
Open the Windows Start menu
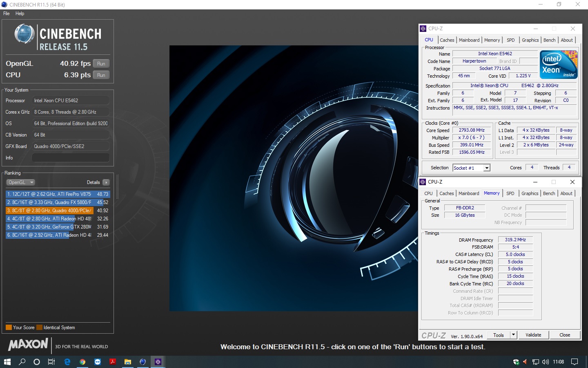coord(7,362)
